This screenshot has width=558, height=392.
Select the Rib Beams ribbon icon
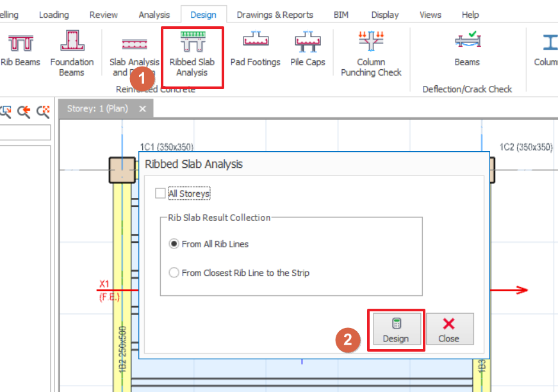click(21, 50)
